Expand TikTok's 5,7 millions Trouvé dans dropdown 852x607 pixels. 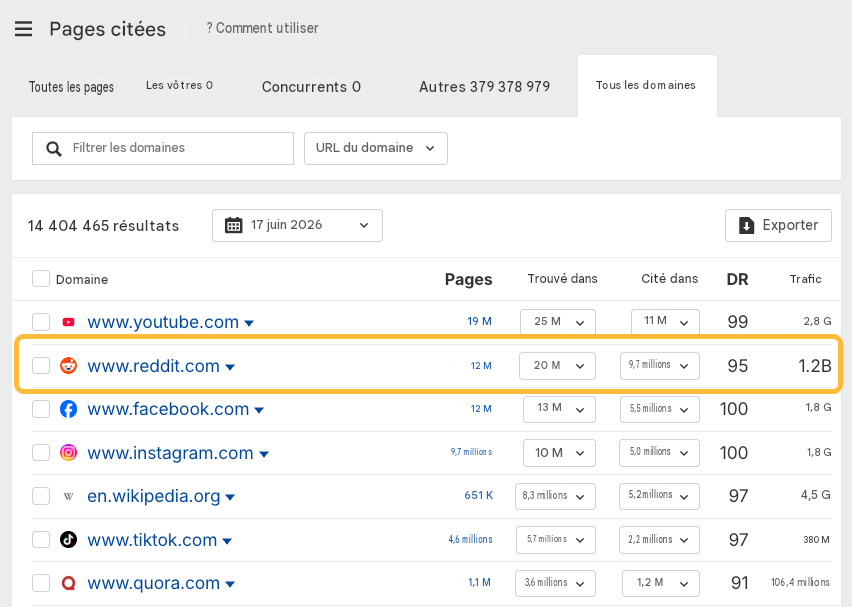pyautogui.click(x=556, y=540)
